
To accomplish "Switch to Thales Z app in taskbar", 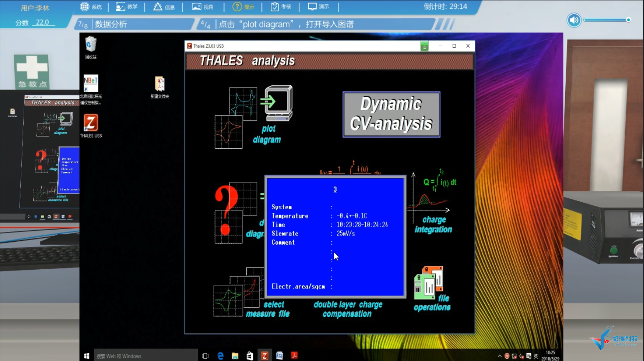I will coord(265,356).
